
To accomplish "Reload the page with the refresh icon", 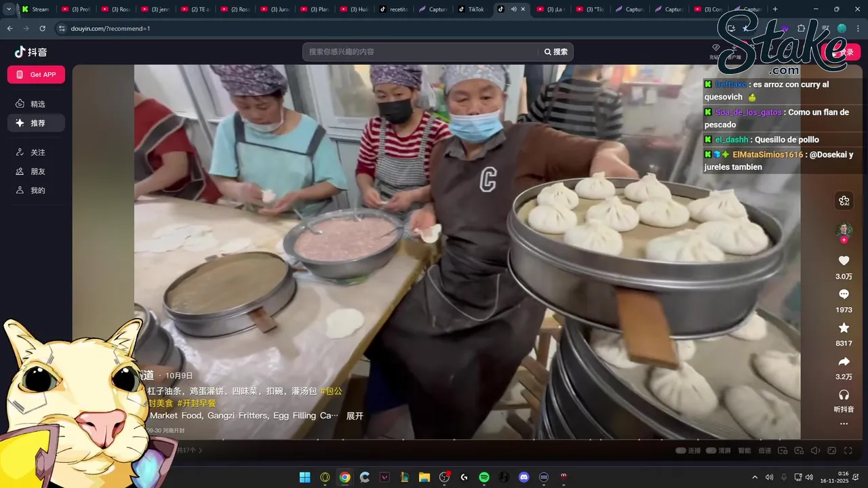I will (x=42, y=28).
